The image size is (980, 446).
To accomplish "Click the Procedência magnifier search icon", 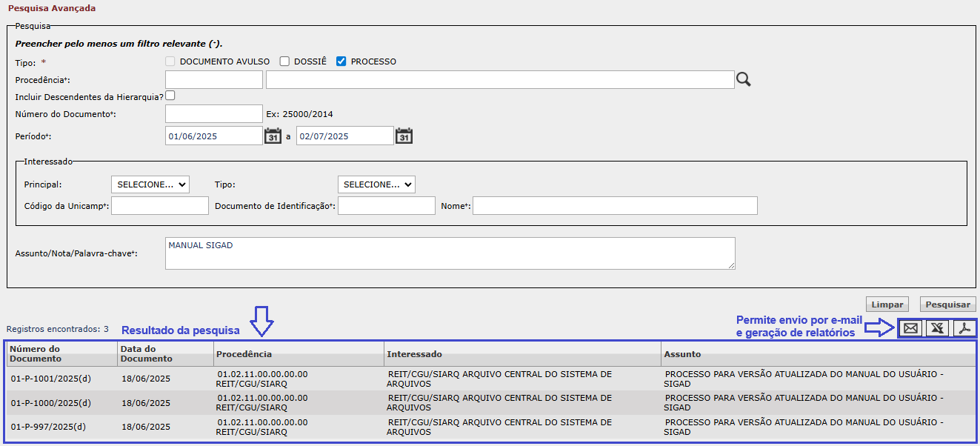I will tap(743, 80).
